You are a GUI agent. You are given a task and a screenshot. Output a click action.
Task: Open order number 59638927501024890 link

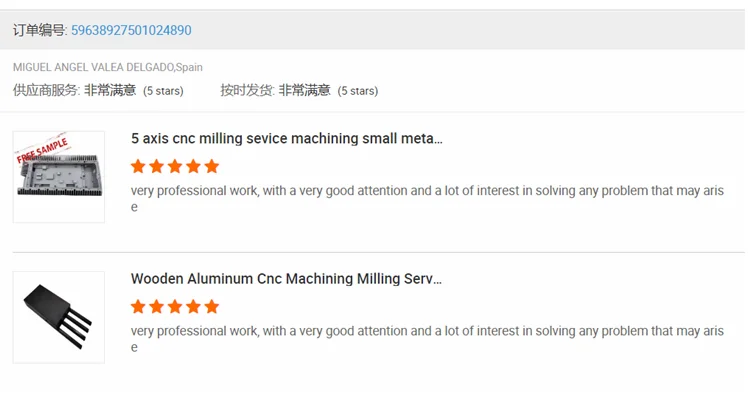[131, 30]
